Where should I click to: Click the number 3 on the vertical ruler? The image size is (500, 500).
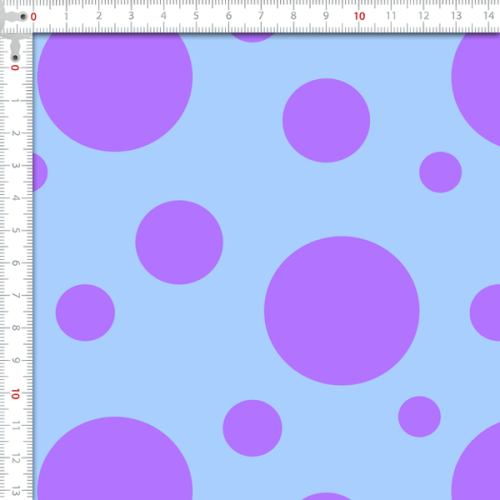(x=15, y=165)
